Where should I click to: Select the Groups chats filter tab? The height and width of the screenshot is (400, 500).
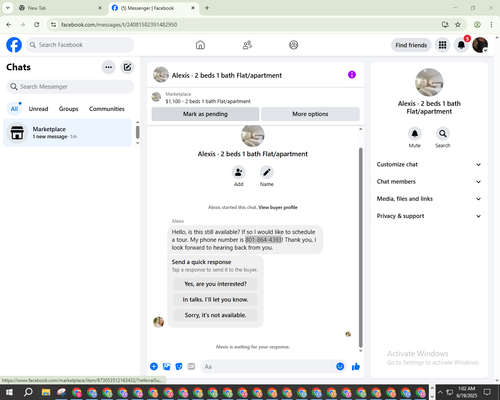click(x=68, y=109)
